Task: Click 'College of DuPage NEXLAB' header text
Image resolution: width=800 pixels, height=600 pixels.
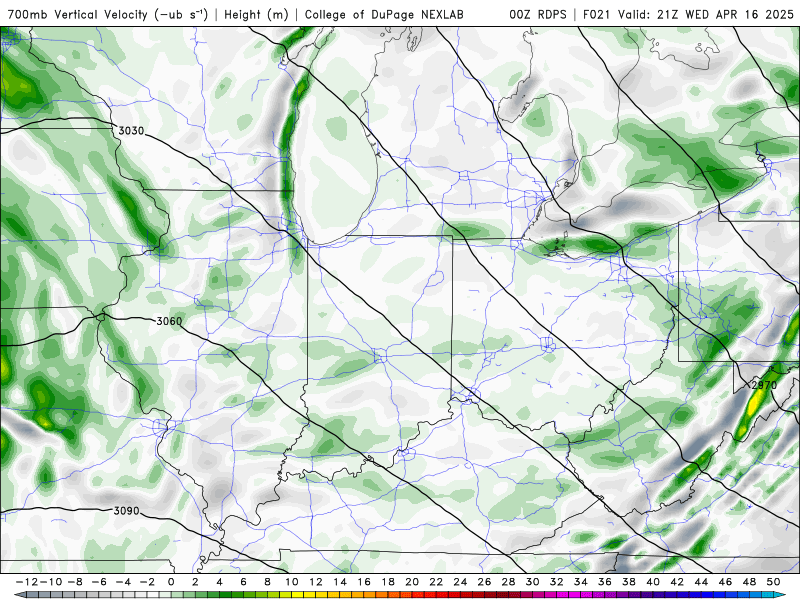Action: click(384, 14)
